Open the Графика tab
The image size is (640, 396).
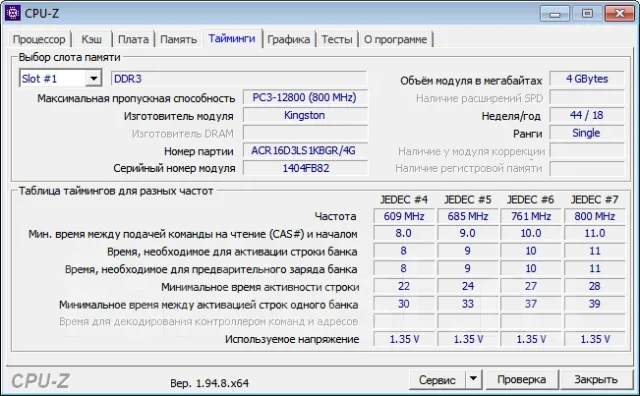click(x=289, y=39)
